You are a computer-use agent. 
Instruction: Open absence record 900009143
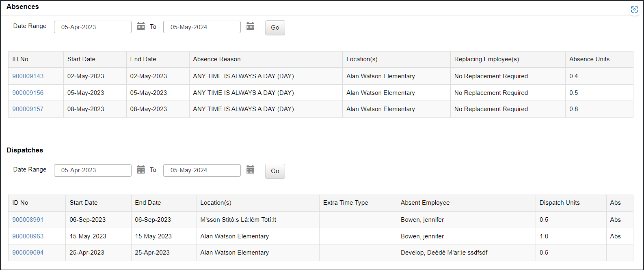click(x=28, y=76)
